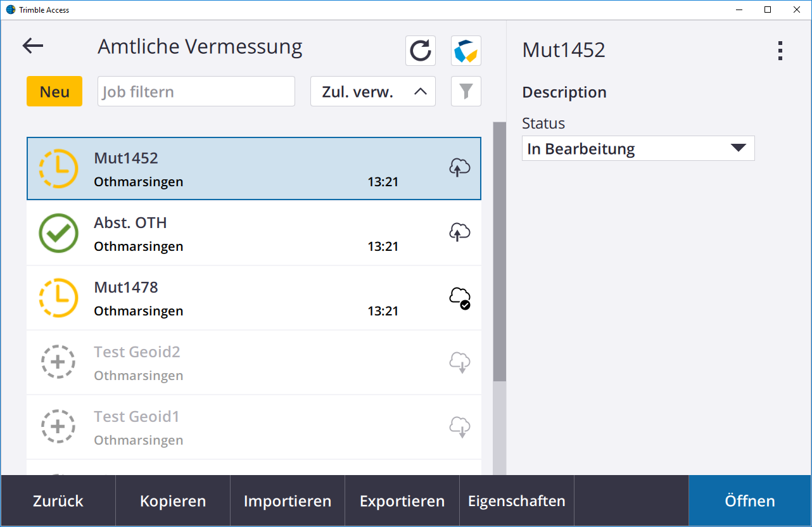Open the Trimble Connect logo button
Image resolution: width=812 pixels, height=527 pixels.
point(466,51)
